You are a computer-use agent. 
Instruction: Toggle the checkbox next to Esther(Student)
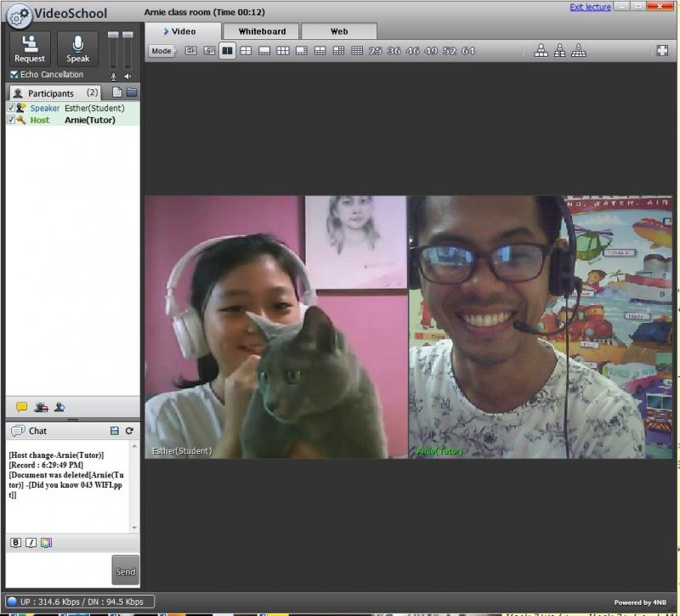[x=11, y=108]
